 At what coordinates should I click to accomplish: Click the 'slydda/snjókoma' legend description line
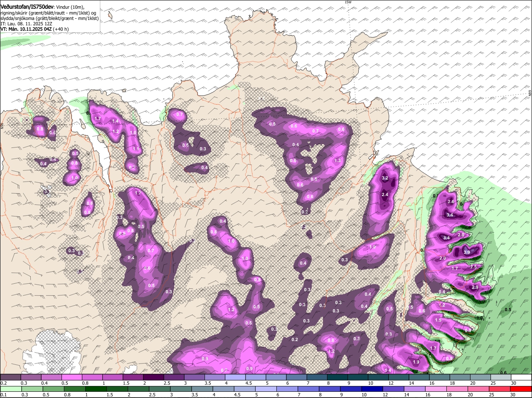click(x=49, y=18)
